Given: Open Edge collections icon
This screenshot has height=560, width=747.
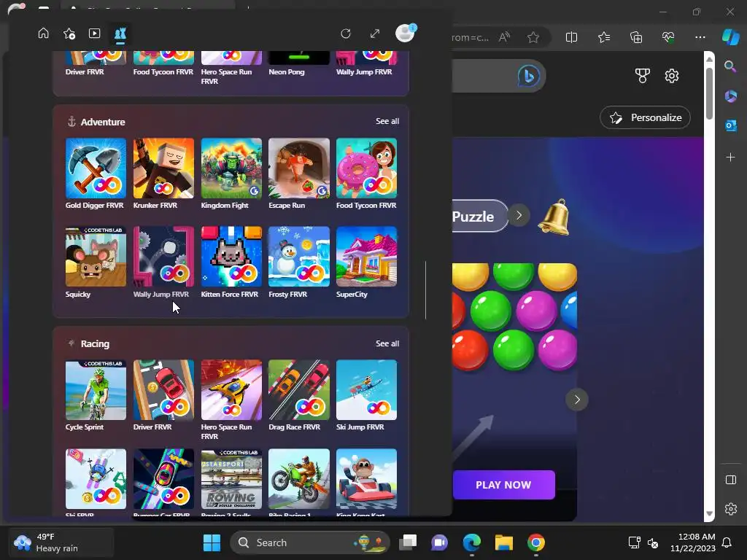Looking at the screenshot, I should coord(636,37).
